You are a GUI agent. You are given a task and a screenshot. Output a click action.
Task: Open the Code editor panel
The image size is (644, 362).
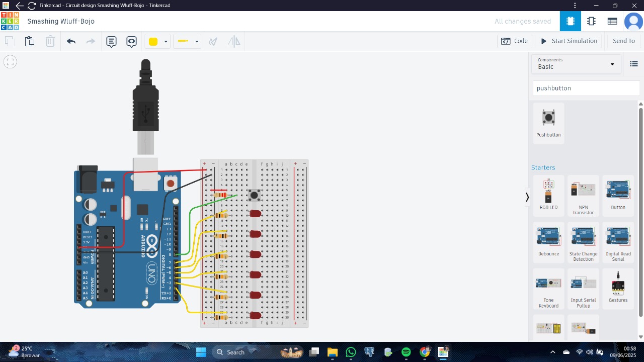point(514,41)
